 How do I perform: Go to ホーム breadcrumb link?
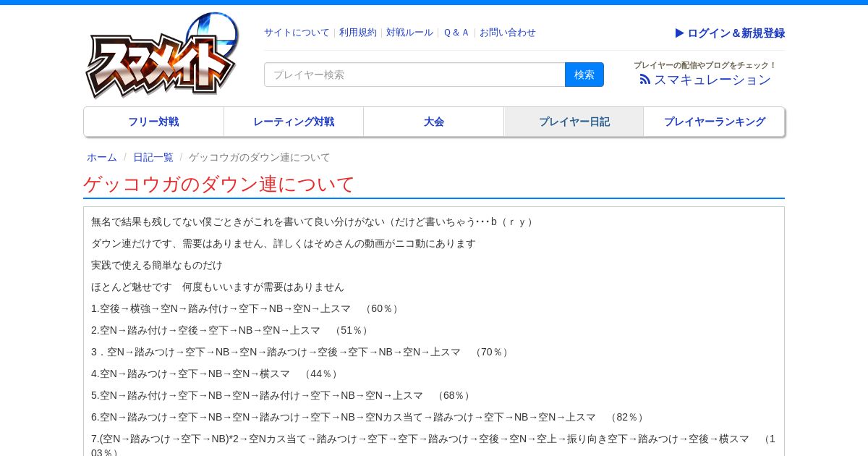(x=102, y=157)
